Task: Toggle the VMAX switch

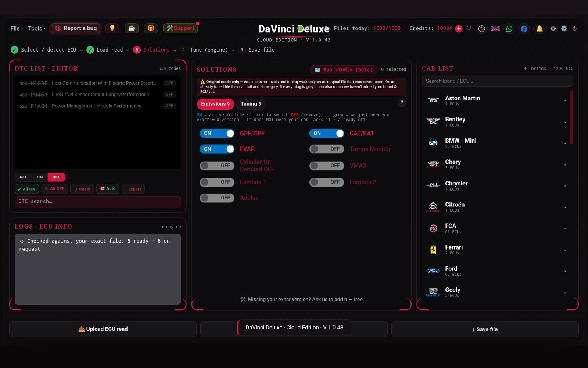Action: click(327, 166)
